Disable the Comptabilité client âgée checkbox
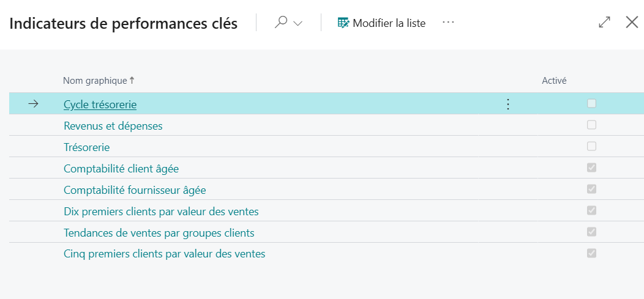 (x=591, y=168)
